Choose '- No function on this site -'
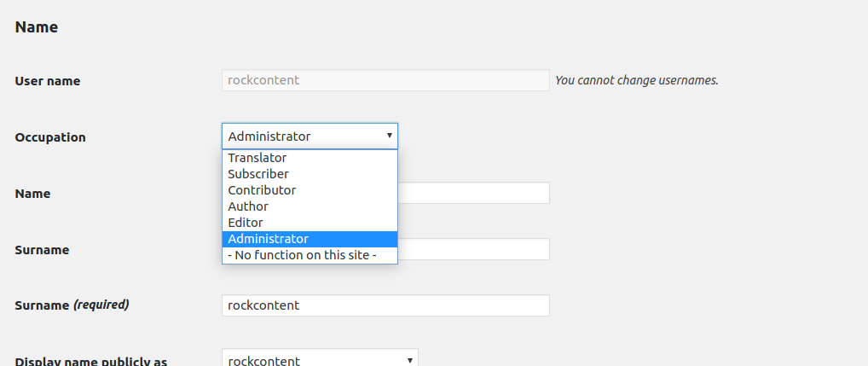This screenshot has width=868, height=366. point(310,255)
